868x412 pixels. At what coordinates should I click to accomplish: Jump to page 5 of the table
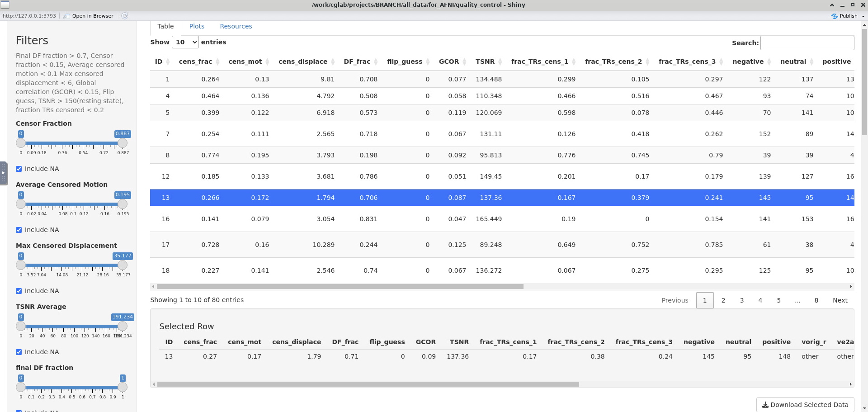[x=779, y=300]
